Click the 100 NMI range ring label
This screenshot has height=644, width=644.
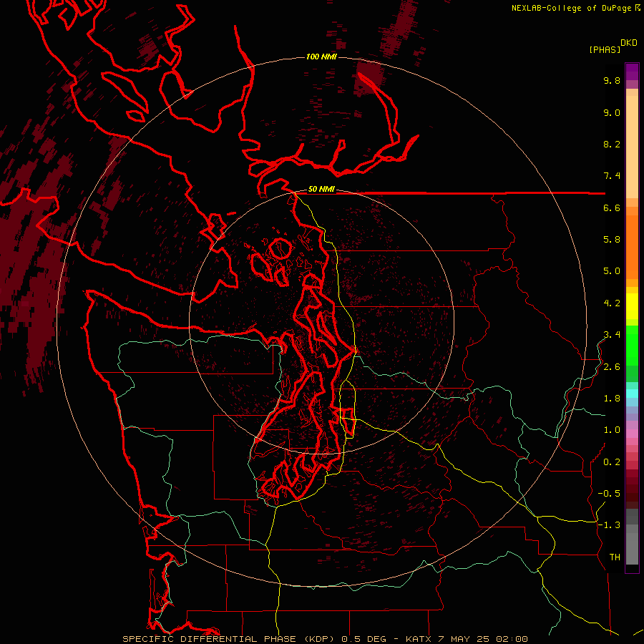(321, 57)
